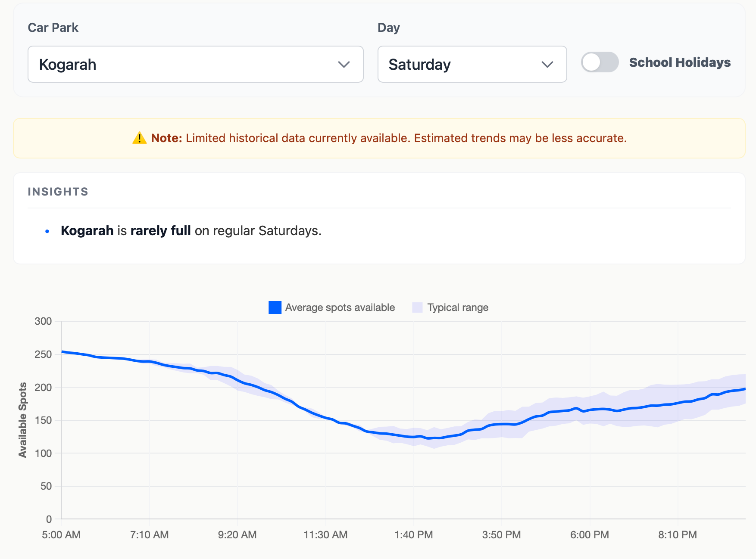
Task: Click the School Holidays label text
Action: (x=679, y=62)
